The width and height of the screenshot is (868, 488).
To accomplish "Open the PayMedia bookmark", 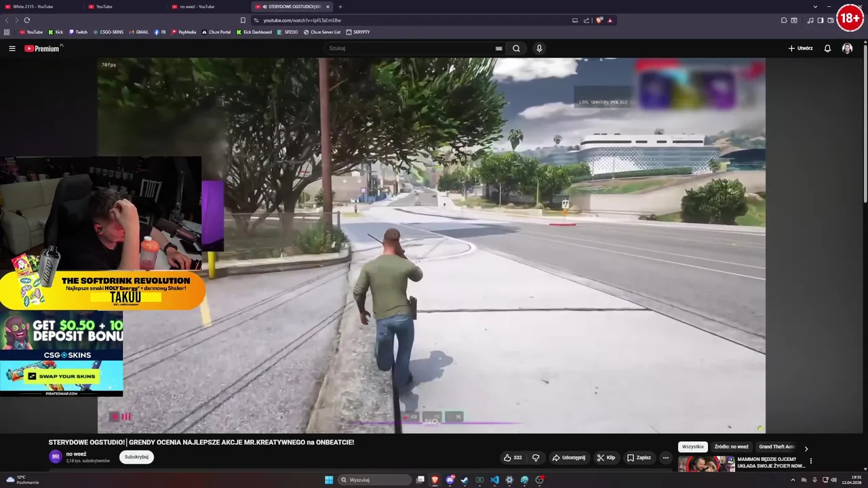I will click(184, 32).
